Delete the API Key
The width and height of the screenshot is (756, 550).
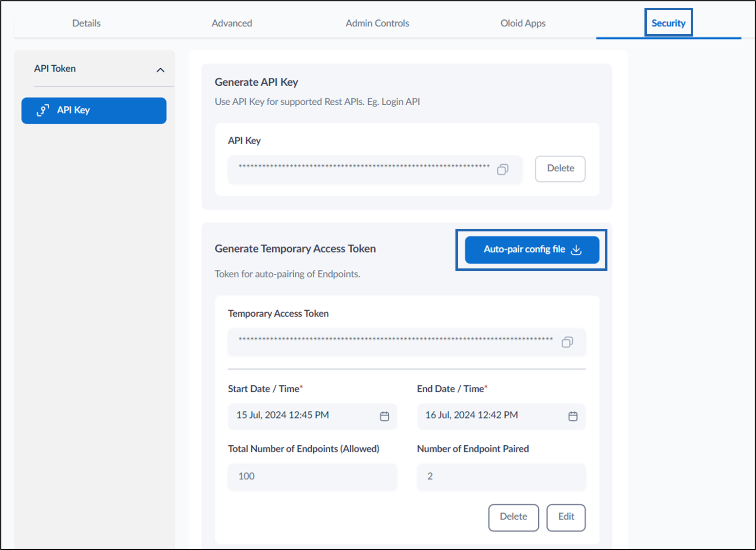point(560,169)
